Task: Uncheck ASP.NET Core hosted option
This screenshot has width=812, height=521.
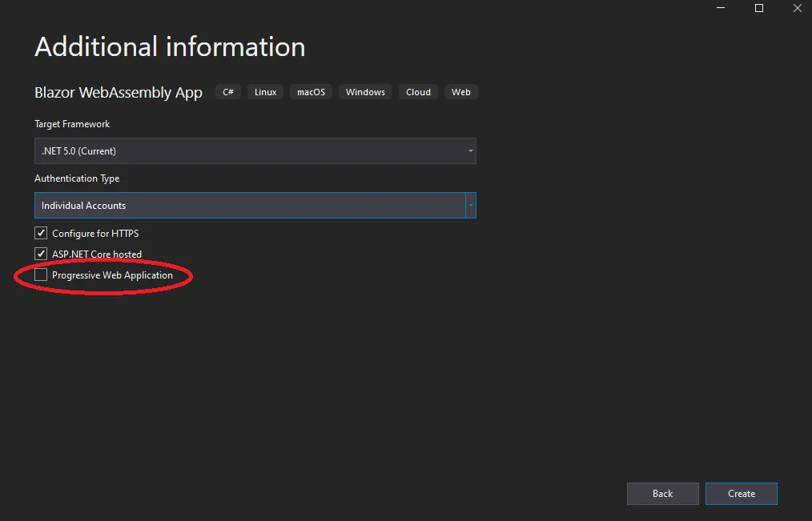Action: [x=41, y=254]
